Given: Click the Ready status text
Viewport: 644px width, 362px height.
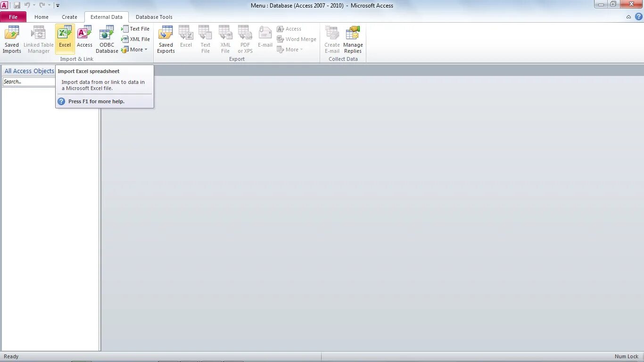Looking at the screenshot, I should click(11, 356).
